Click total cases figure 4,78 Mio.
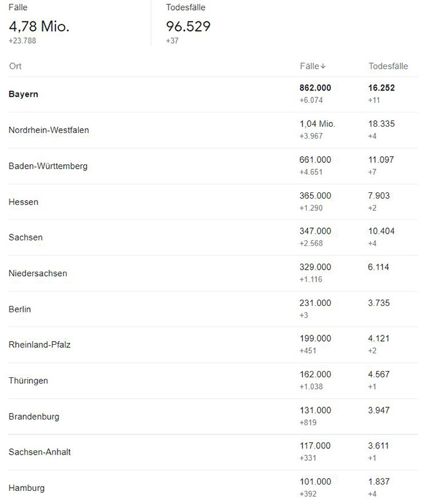425x504 pixels. coord(39,26)
